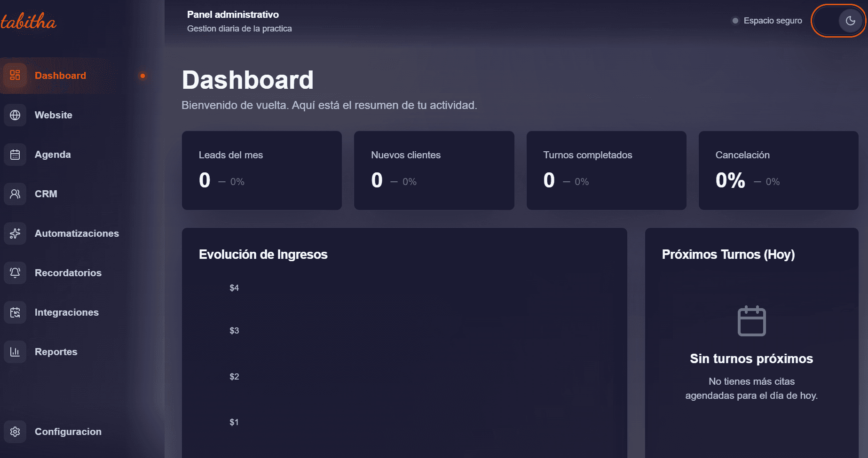Viewport: 868px width, 458px height.
Task: Click the Leads del mes card
Action: [x=262, y=171]
